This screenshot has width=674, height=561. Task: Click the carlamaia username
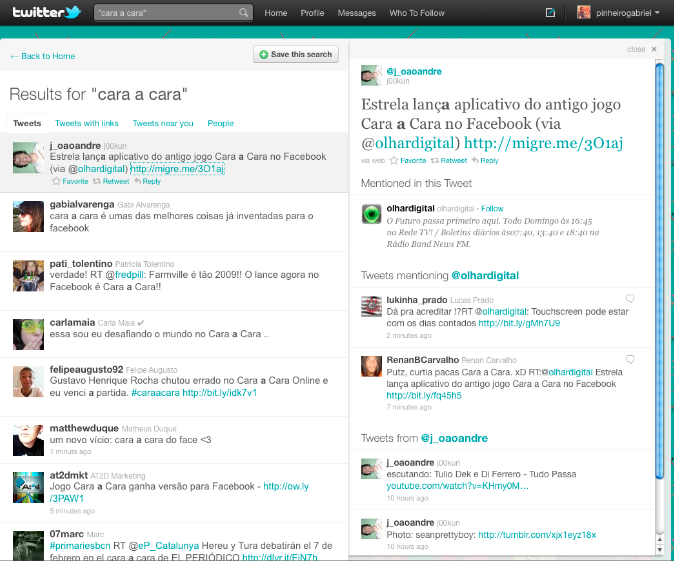(x=72, y=322)
